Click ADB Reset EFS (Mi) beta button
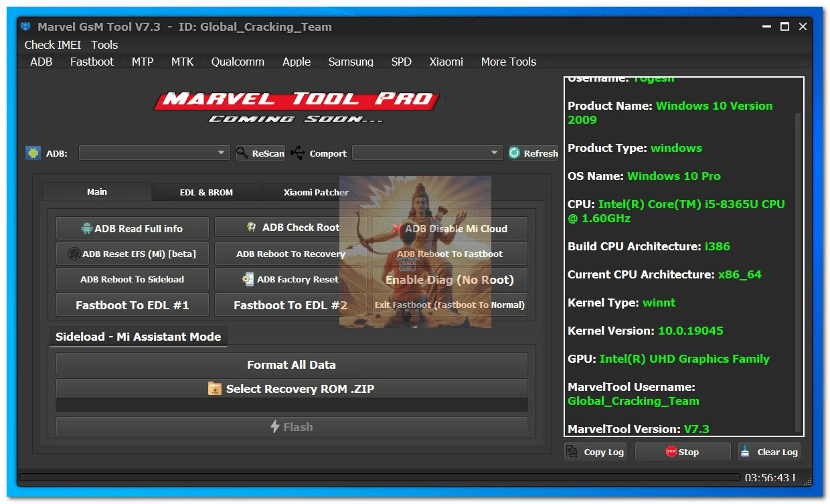The width and height of the screenshot is (830, 504). pyautogui.click(x=133, y=254)
